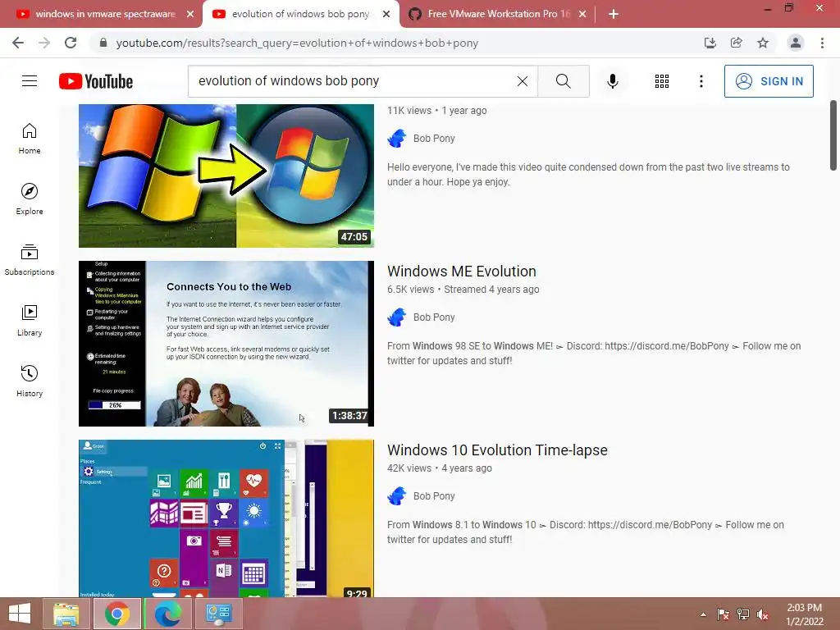
Task: Open the YouTube apps grid icon
Action: pyautogui.click(x=662, y=81)
